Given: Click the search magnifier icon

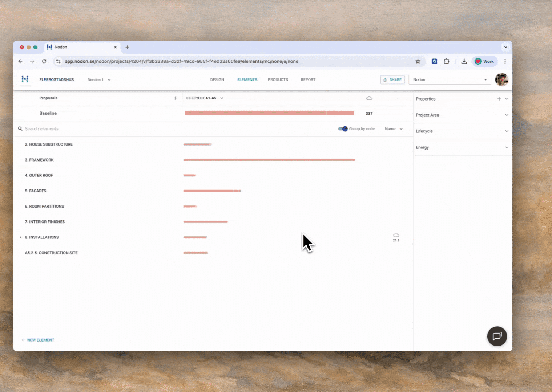Looking at the screenshot, I should (x=20, y=129).
